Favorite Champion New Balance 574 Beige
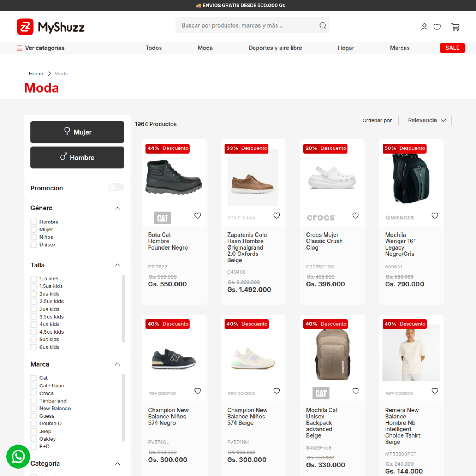 [277, 391]
